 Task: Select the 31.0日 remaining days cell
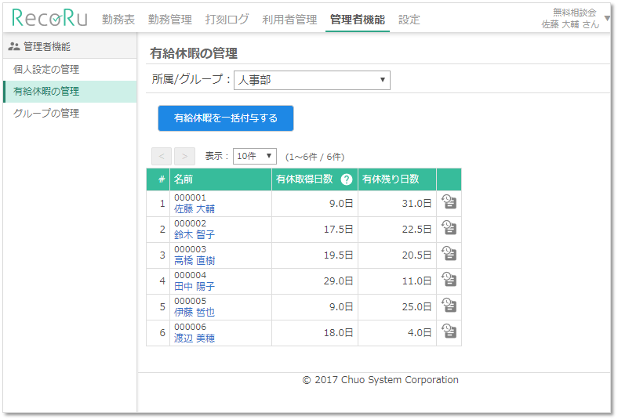click(397, 204)
